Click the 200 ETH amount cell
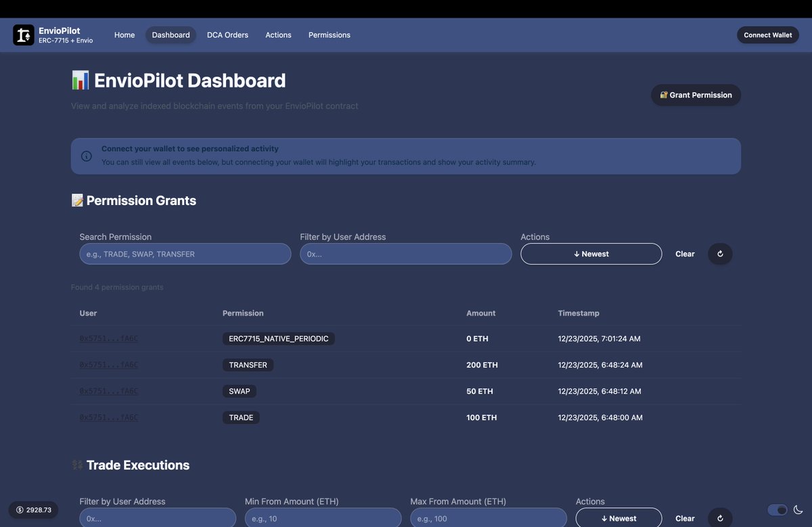 coord(482,365)
